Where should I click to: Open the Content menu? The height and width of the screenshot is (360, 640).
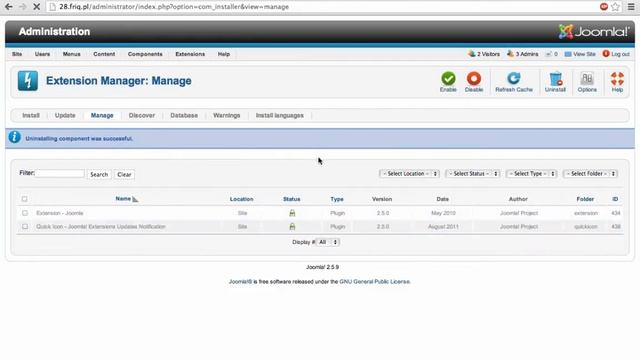click(x=104, y=54)
